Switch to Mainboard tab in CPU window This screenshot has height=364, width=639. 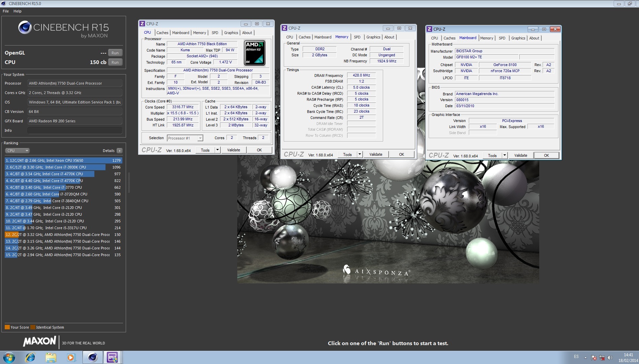point(181,33)
